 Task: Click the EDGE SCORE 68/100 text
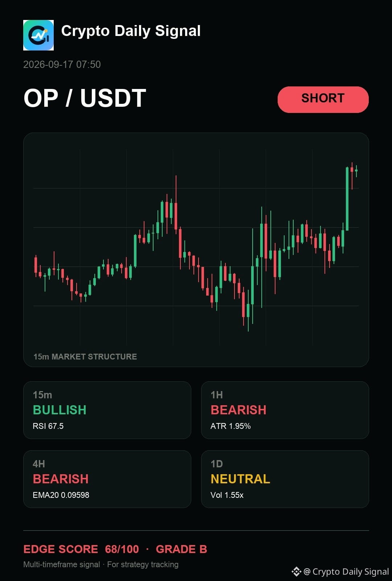tap(81, 549)
